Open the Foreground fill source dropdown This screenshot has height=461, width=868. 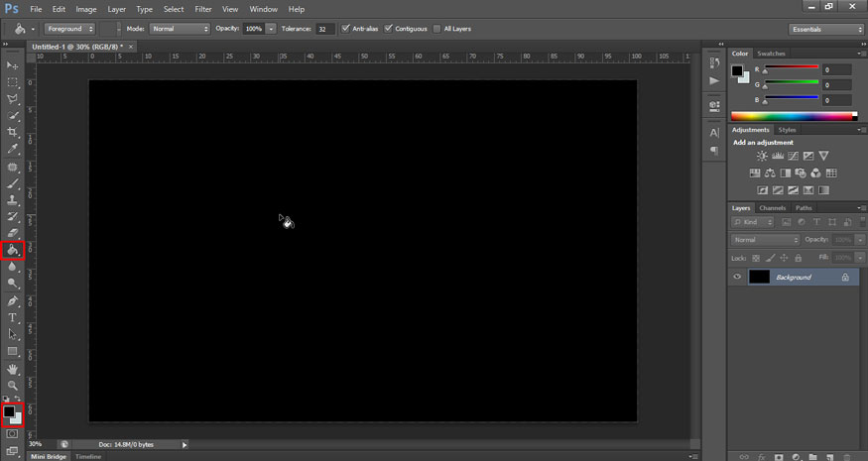pyautogui.click(x=69, y=29)
